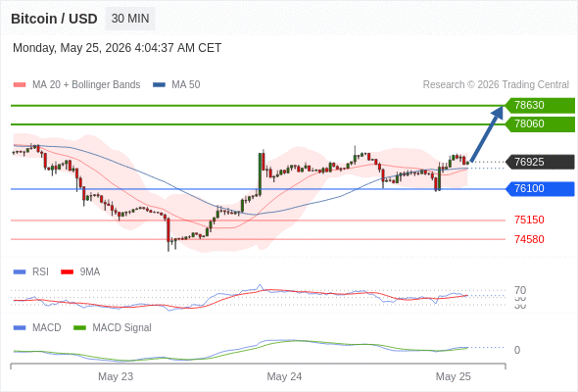Click the Research Trading Central copyright text
The height and width of the screenshot is (392, 578).
click(x=496, y=85)
